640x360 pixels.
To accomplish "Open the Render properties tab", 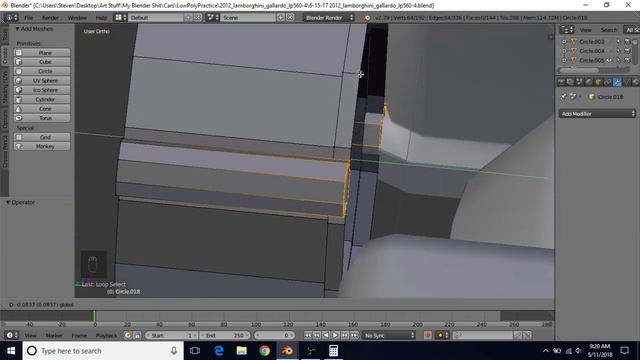I will tap(561, 82).
